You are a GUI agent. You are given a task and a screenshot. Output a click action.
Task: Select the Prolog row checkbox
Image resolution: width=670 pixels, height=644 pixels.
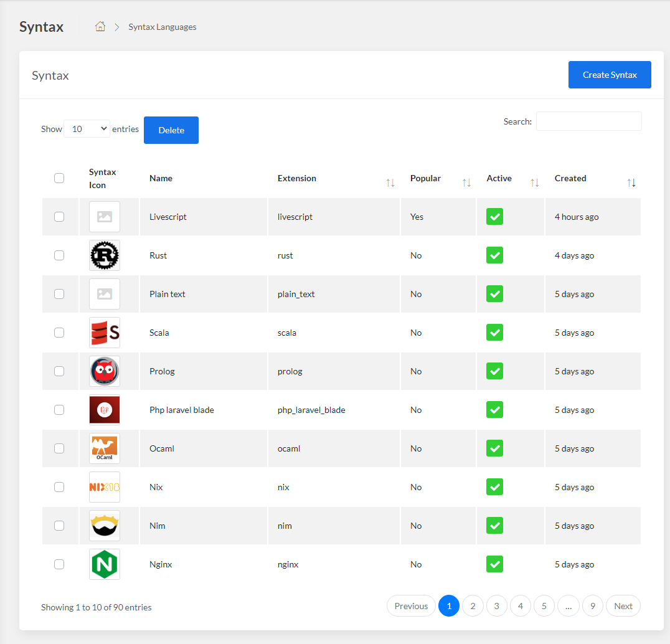(59, 371)
